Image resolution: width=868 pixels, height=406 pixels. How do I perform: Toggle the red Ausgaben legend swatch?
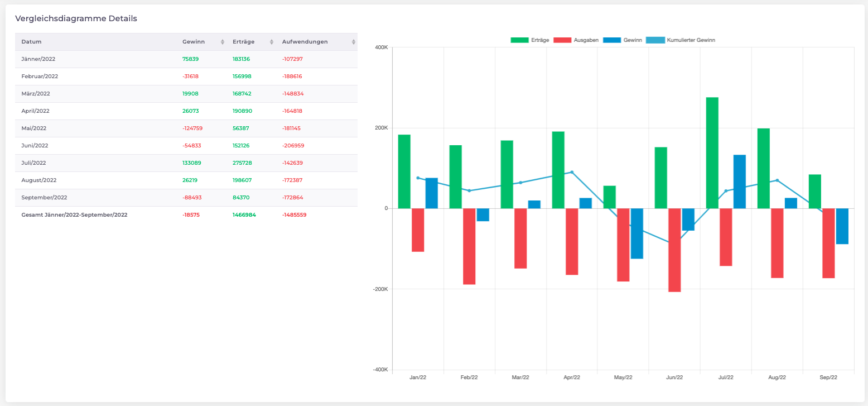(x=563, y=40)
